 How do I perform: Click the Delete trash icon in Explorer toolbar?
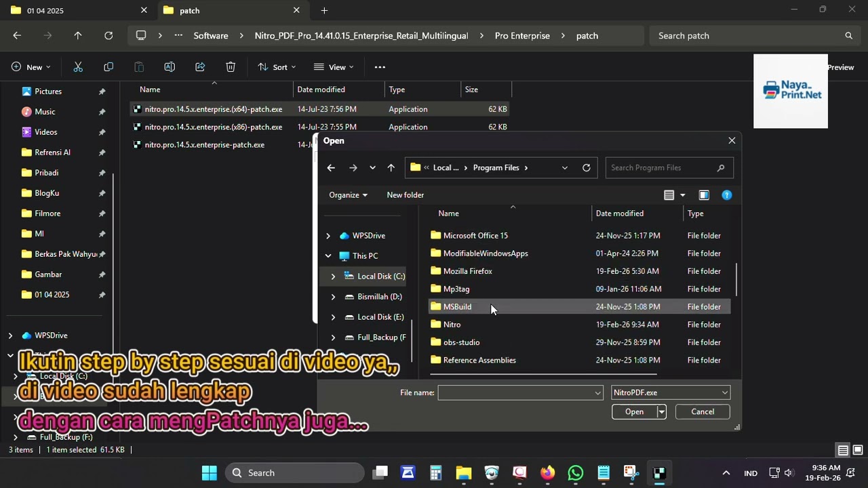[x=231, y=67]
